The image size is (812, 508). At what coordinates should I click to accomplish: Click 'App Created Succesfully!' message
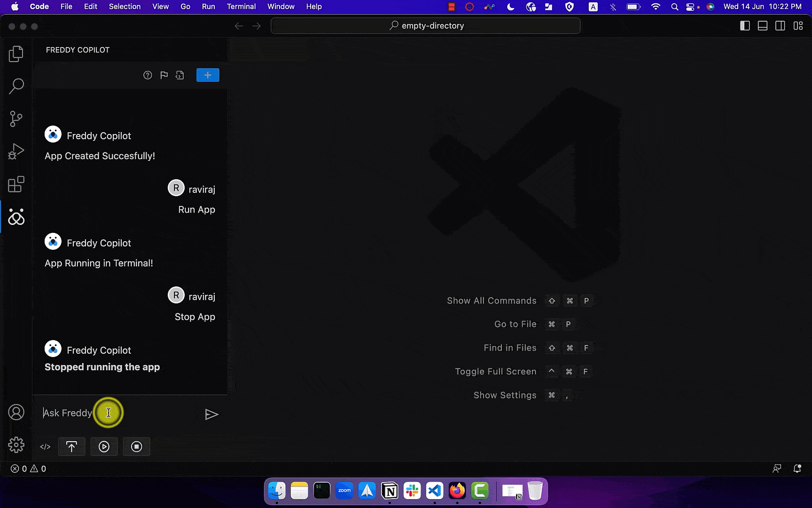coord(100,156)
